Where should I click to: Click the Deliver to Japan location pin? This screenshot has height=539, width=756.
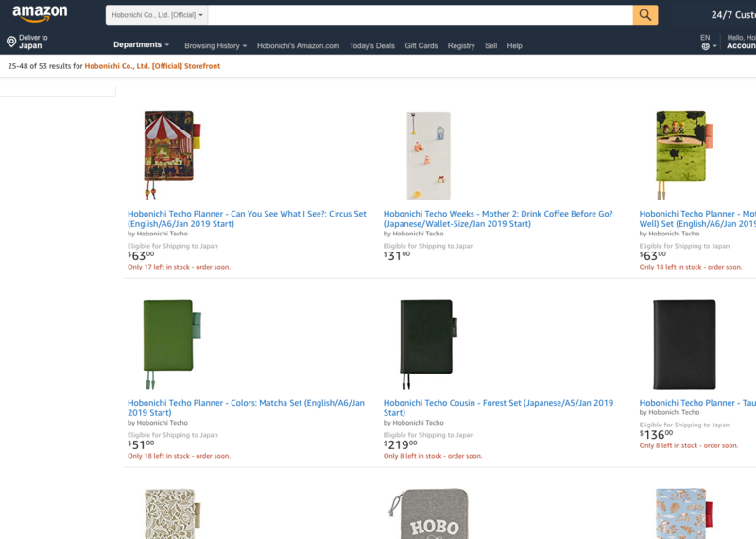(x=11, y=43)
